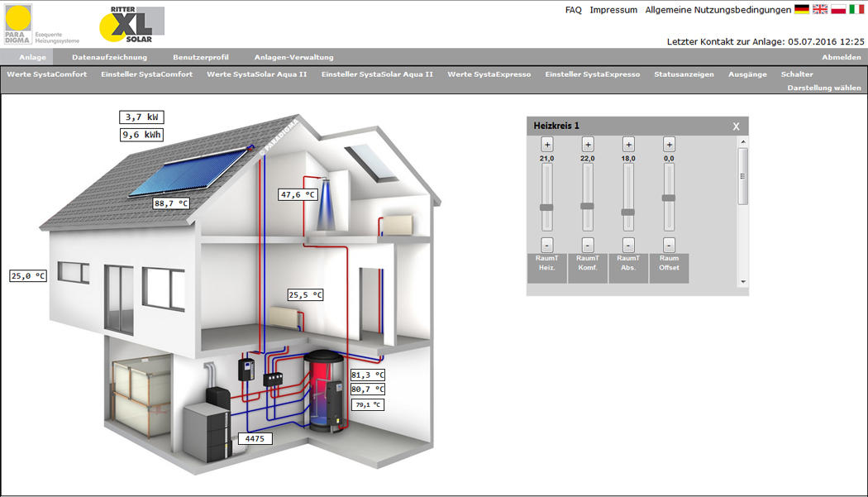
Task: Click the RaumT Abs. slider handle
Action: pos(628,213)
